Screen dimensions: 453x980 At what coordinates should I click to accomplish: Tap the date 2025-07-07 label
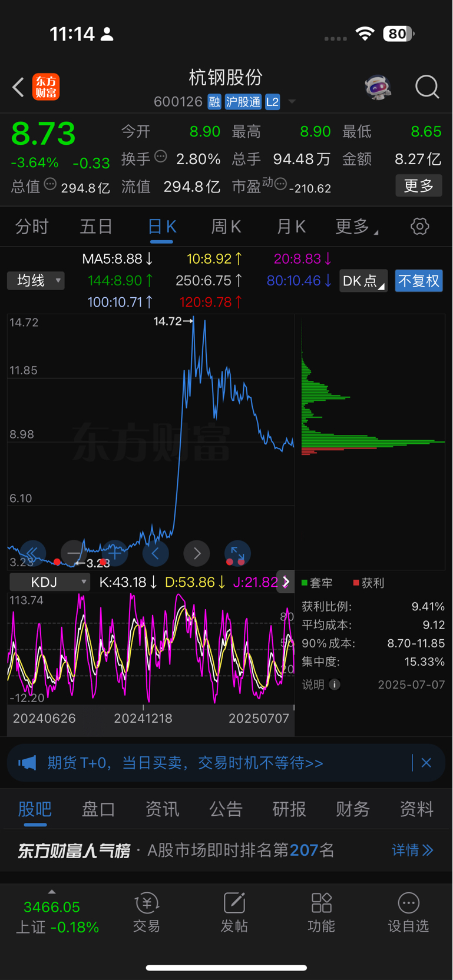411,685
